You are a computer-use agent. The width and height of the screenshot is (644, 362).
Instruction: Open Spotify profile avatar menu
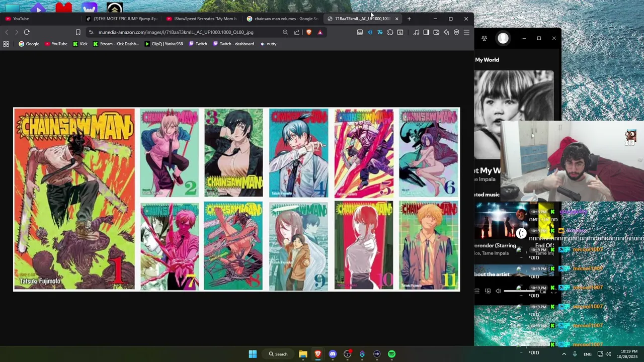pos(503,38)
